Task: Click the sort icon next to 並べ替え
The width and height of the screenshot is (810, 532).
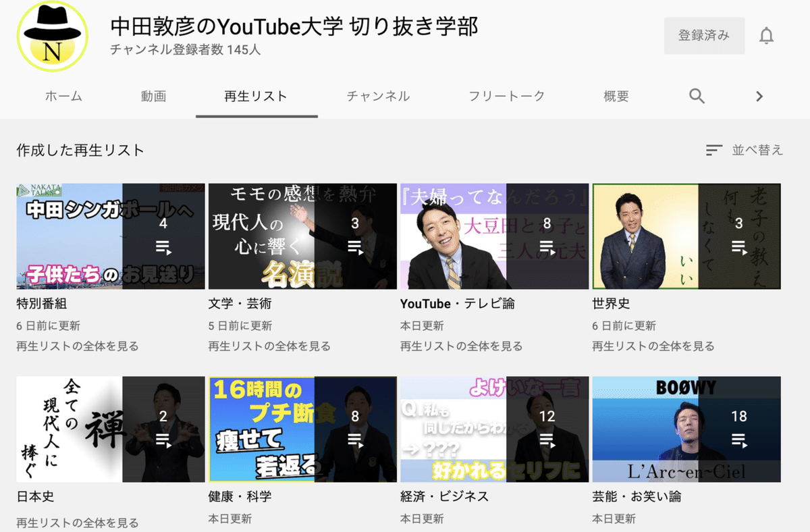Action: pos(713,150)
